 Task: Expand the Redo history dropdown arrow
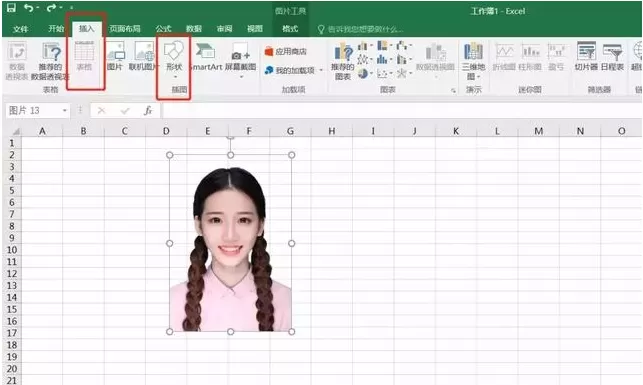pyautogui.click(x=61, y=8)
